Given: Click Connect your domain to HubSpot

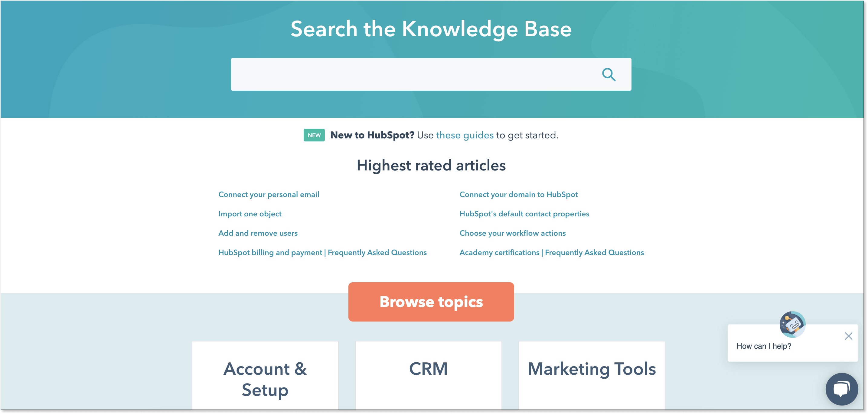Looking at the screenshot, I should point(519,194).
